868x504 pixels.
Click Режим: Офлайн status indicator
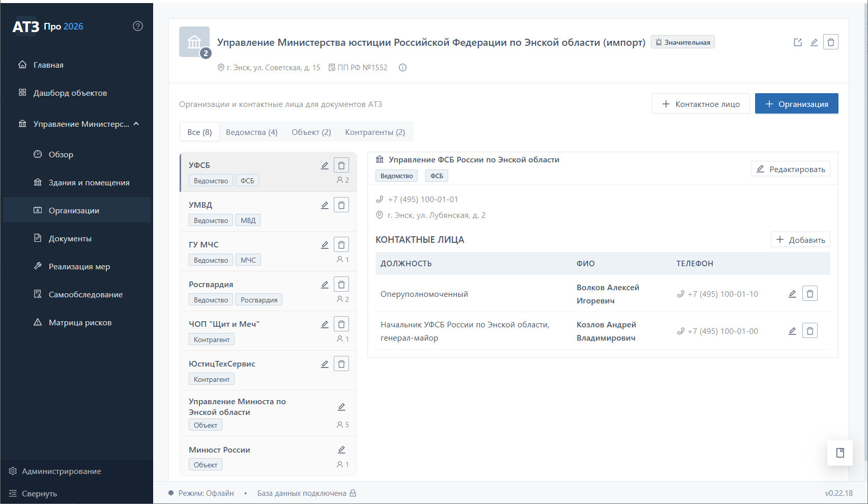pos(201,493)
